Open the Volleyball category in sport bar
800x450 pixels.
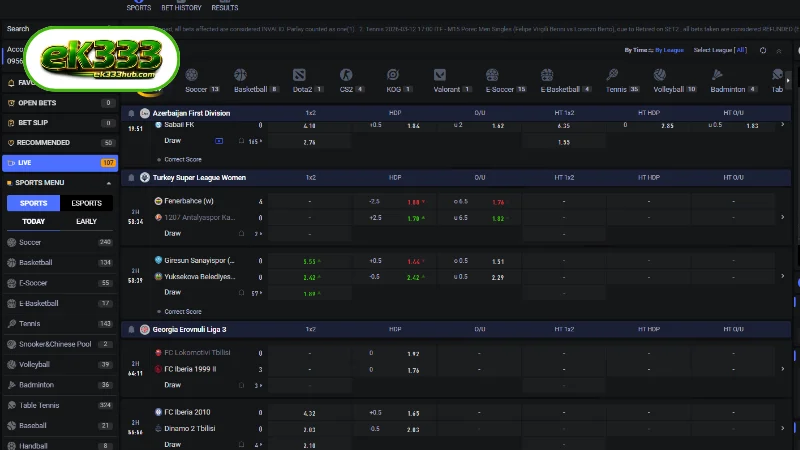(x=674, y=81)
